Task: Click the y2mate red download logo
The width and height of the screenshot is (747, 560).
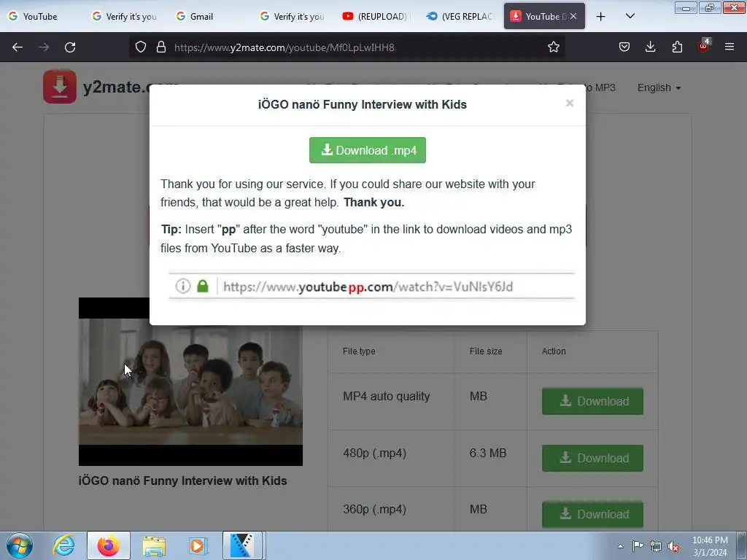Action: tap(60, 86)
